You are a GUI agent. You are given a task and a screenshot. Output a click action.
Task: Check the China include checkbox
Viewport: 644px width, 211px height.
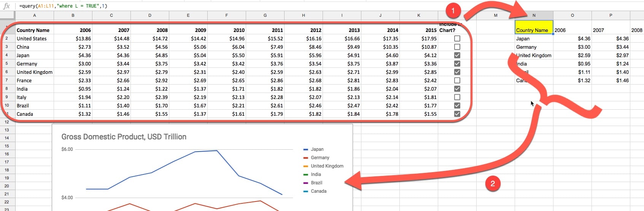pos(457,47)
